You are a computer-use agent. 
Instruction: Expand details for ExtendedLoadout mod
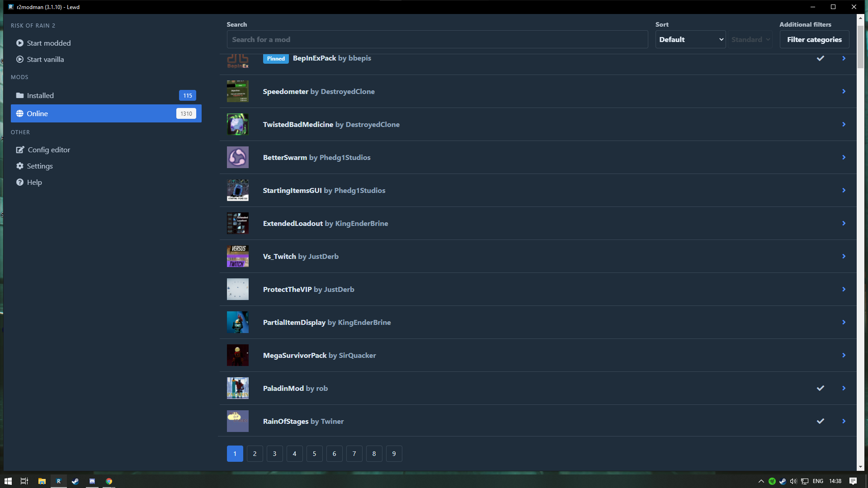(x=844, y=223)
